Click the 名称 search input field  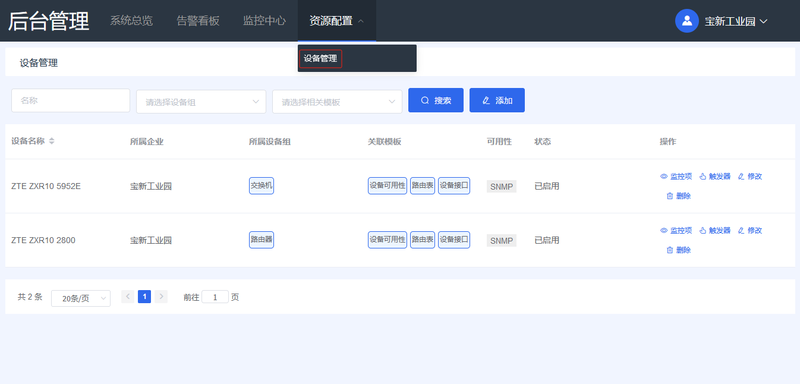point(70,100)
